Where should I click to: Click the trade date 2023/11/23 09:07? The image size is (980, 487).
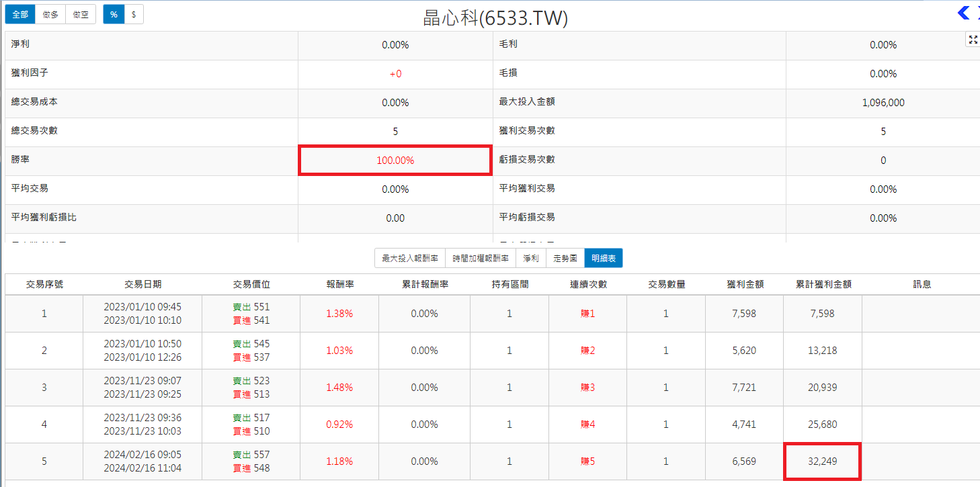click(142, 380)
